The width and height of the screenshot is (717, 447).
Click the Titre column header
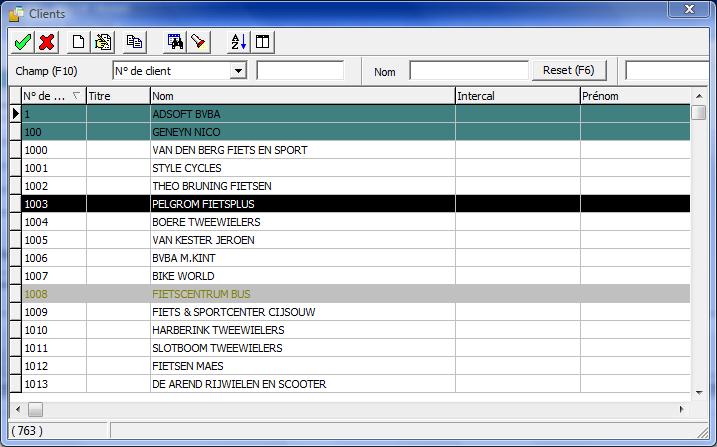[x=118, y=96]
